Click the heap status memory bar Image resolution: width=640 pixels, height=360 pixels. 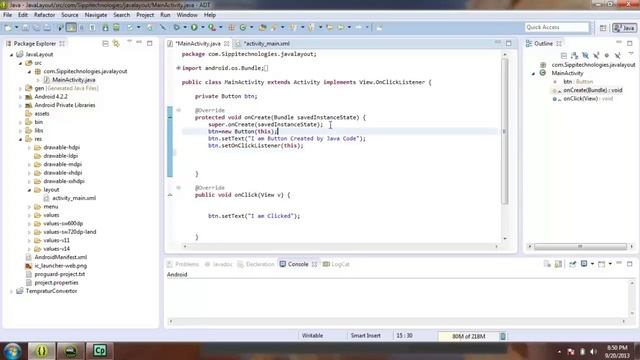(468, 336)
